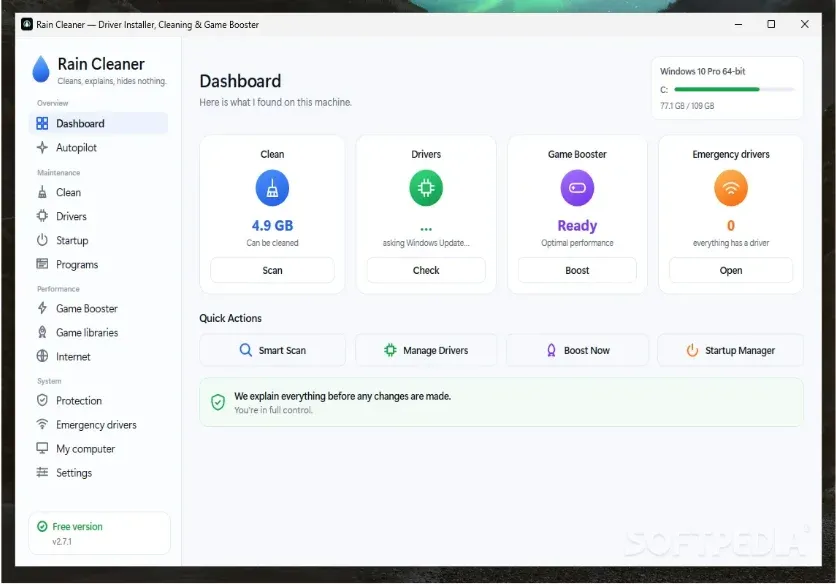Click the blue broom Clean icon
Viewport: 836px width, 584px height.
272,188
